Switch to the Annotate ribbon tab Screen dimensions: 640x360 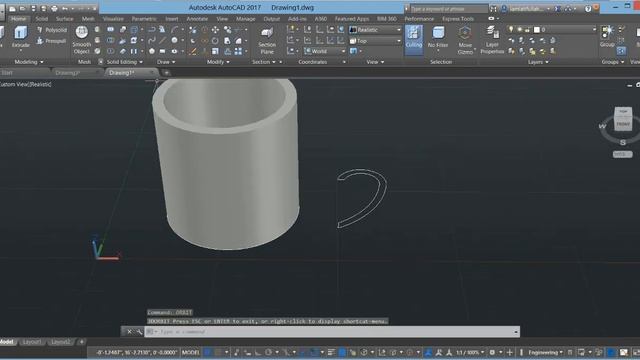(x=197, y=19)
